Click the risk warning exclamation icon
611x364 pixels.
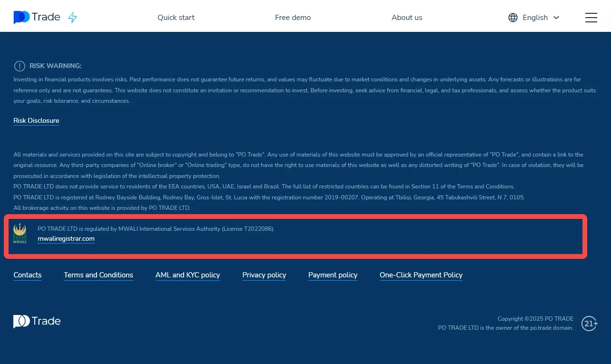click(x=20, y=66)
